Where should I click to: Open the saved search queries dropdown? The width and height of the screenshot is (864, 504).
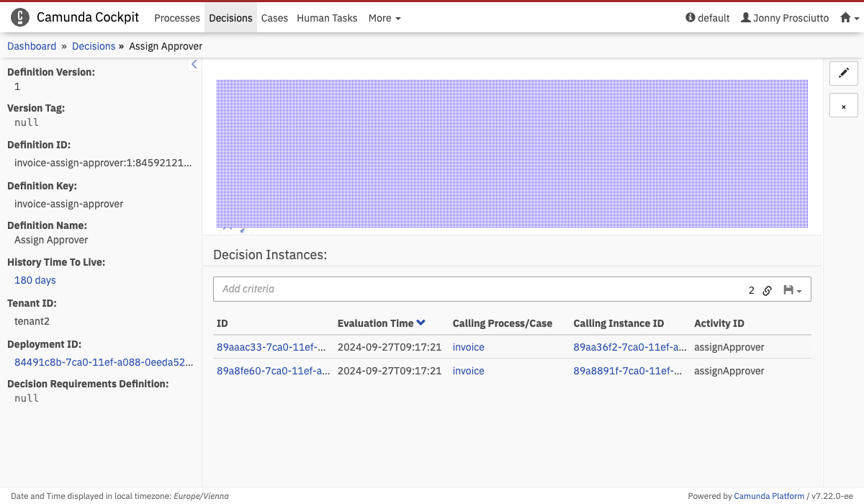tap(792, 290)
